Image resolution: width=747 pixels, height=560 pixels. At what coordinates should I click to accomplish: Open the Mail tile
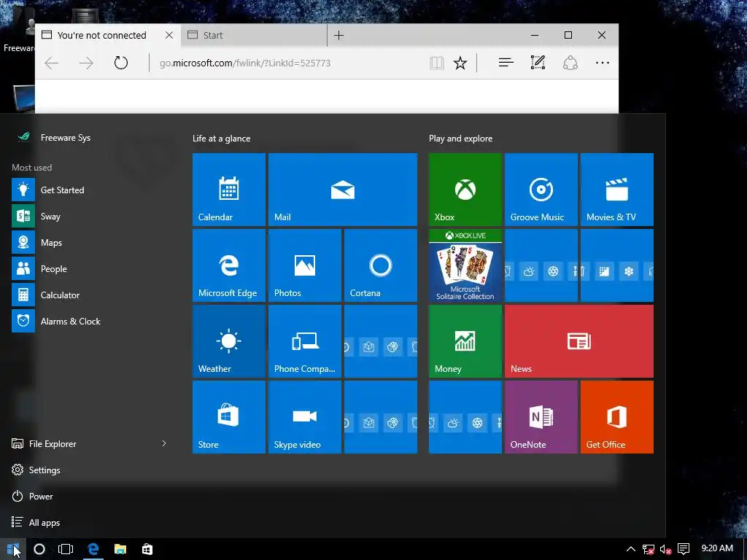[343, 189]
